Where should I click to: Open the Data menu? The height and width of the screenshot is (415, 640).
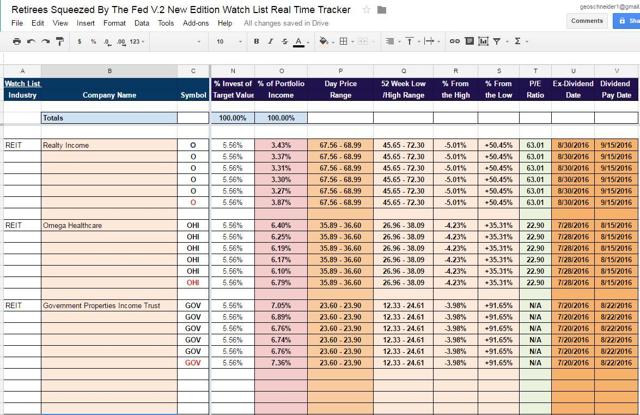click(x=142, y=23)
